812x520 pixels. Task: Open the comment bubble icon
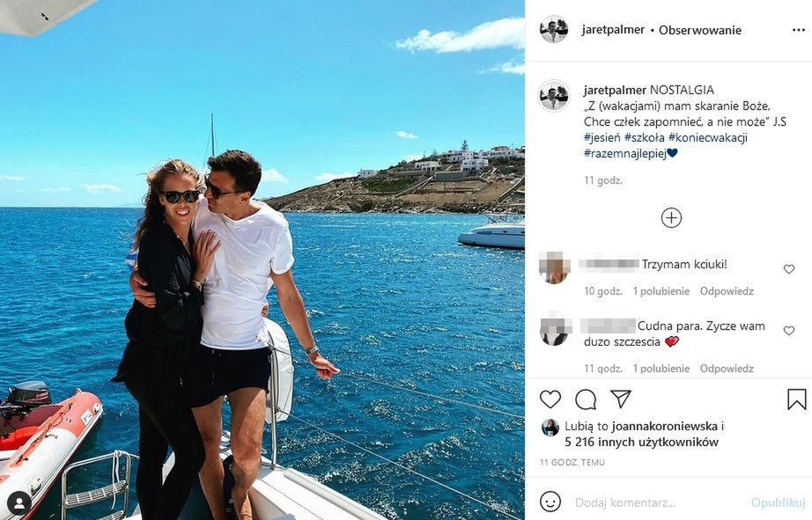tap(585, 399)
